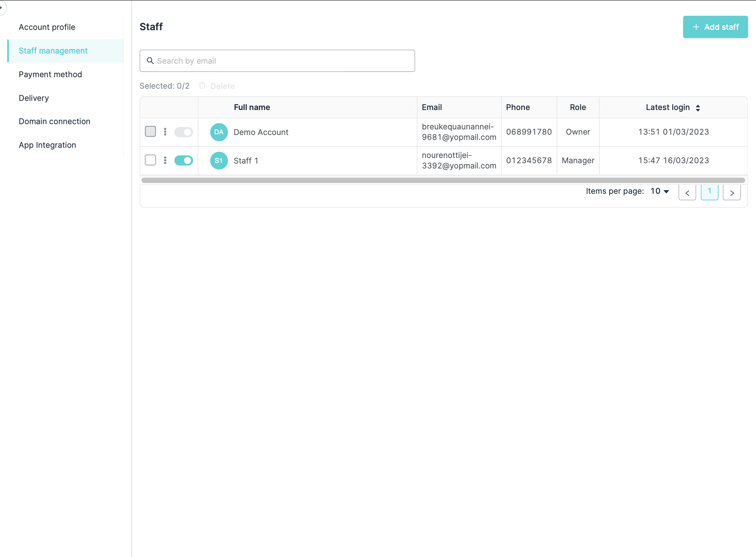Go to Domain connection settings
This screenshot has height=557, width=756.
click(54, 122)
